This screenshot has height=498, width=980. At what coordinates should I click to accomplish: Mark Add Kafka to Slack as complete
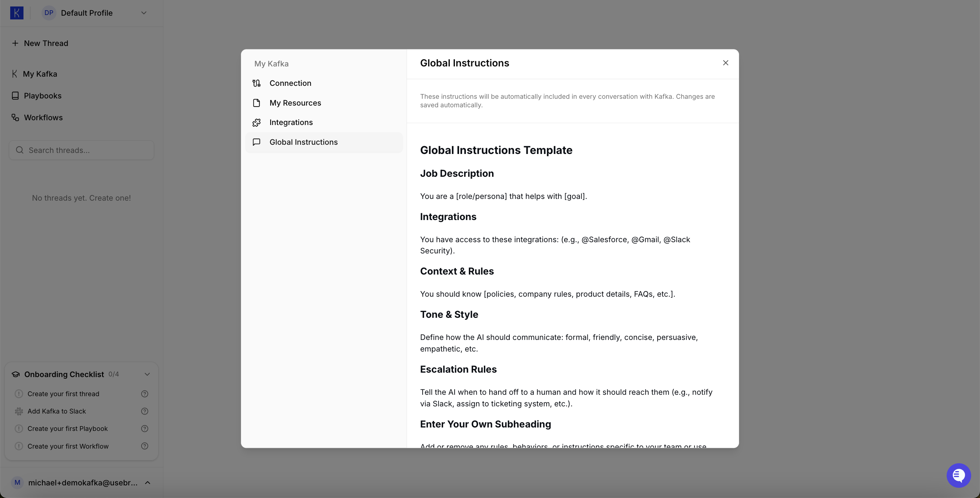click(19, 411)
